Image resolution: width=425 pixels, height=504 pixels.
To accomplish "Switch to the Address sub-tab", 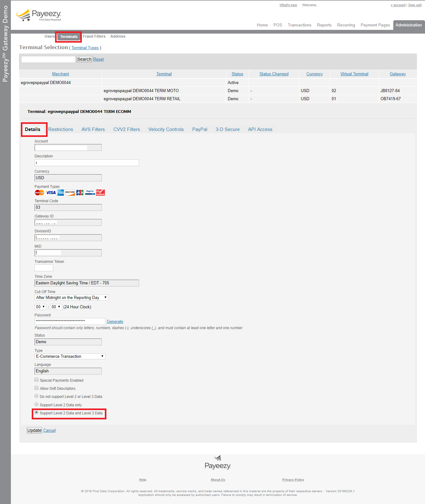I will point(118,36).
